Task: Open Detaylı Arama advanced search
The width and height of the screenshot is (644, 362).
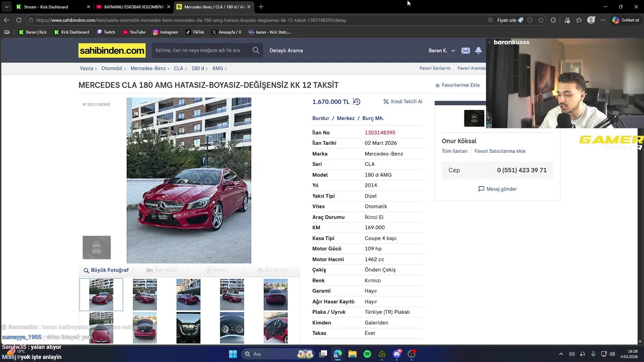Action: [x=286, y=50]
